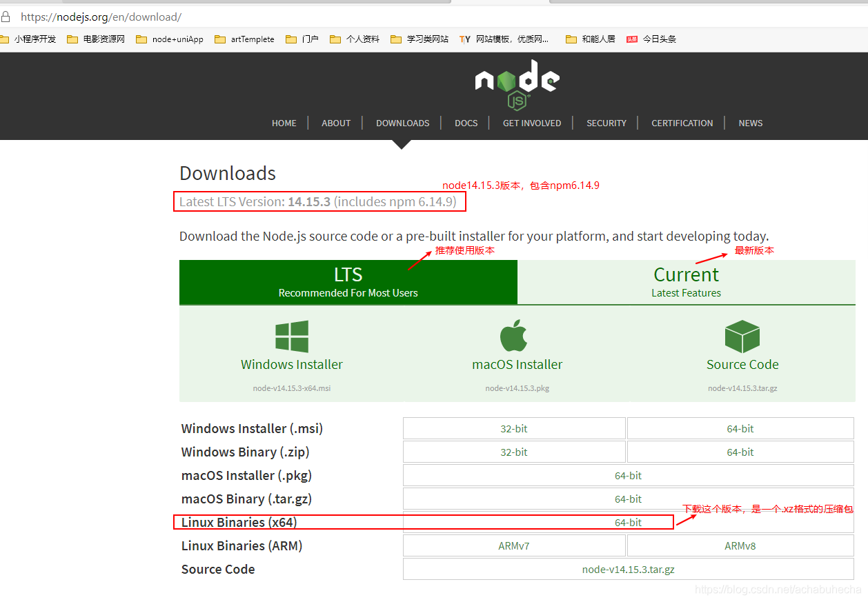Switch to Current Latest Features tab
Image resolution: width=868 pixels, height=602 pixels.
point(687,282)
